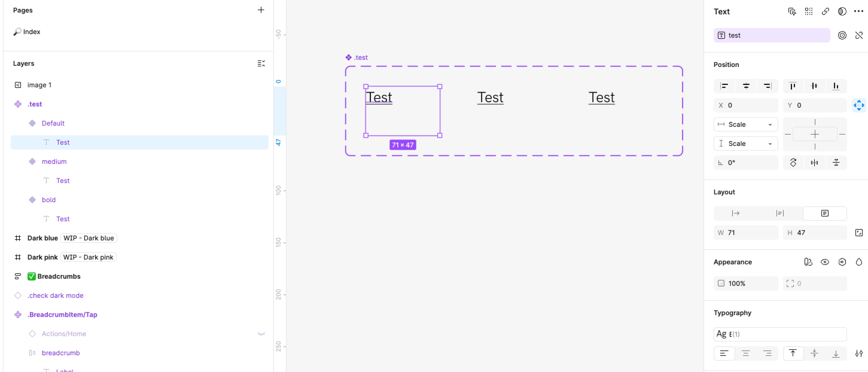This screenshot has width=868, height=372.
Task: Open typography settings sliders icon
Action: [x=859, y=353]
